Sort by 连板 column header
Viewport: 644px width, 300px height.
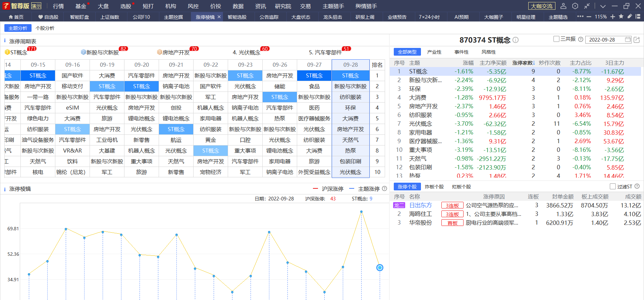pos(533,196)
